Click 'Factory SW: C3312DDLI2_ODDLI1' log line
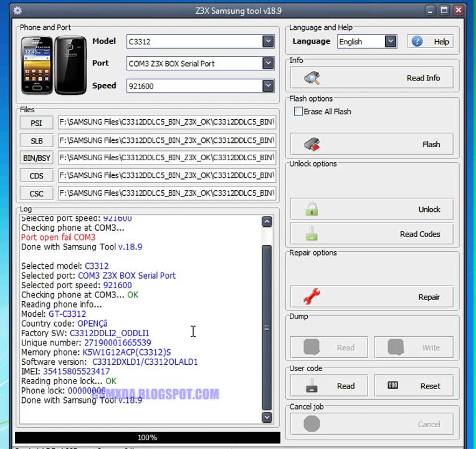The width and height of the screenshot is (476, 449). tap(85, 333)
